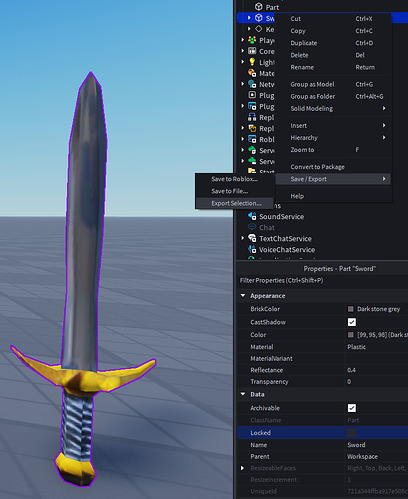The height and width of the screenshot is (499, 408).
Task: Click the VoiceChatService icon
Action: 252,249
